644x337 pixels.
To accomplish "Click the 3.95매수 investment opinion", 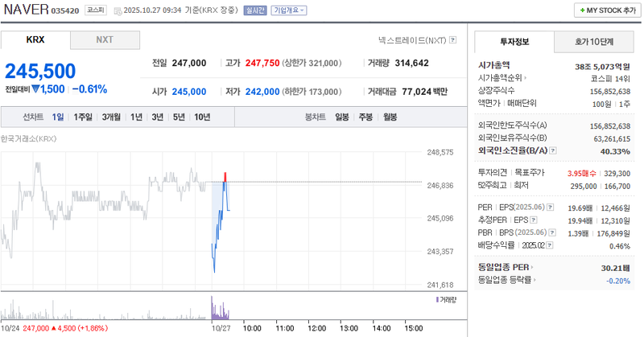I will (581, 174).
